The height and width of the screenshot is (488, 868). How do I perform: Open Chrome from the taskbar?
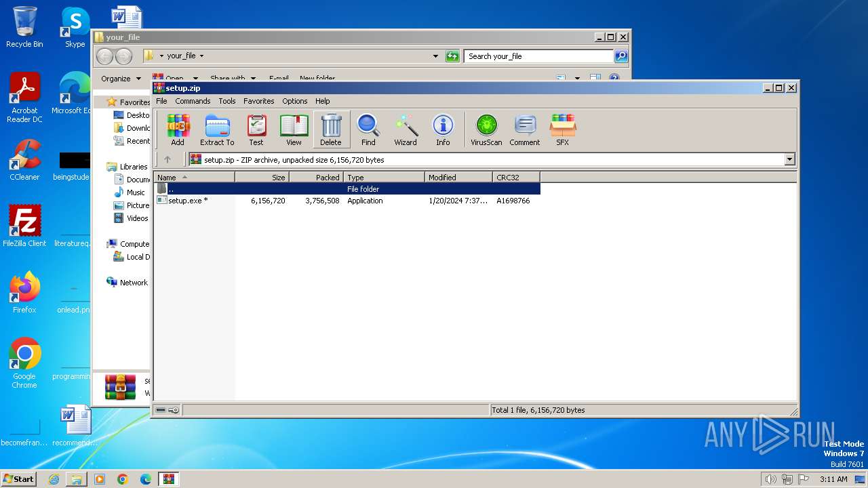[x=123, y=479]
